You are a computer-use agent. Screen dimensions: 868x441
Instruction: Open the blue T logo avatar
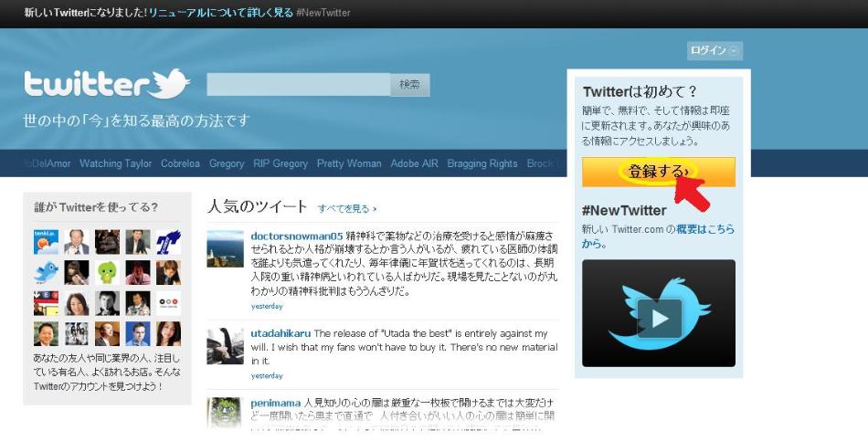[x=168, y=242]
